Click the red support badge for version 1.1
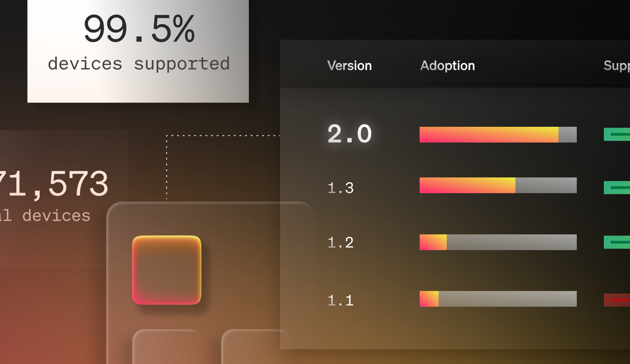 (x=617, y=300)
